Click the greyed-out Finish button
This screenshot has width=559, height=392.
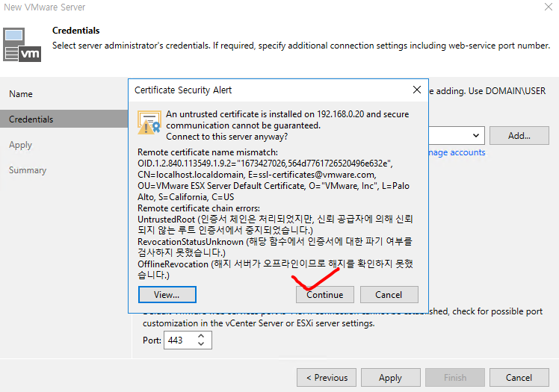pyautogui.click(x=455, y=377)
